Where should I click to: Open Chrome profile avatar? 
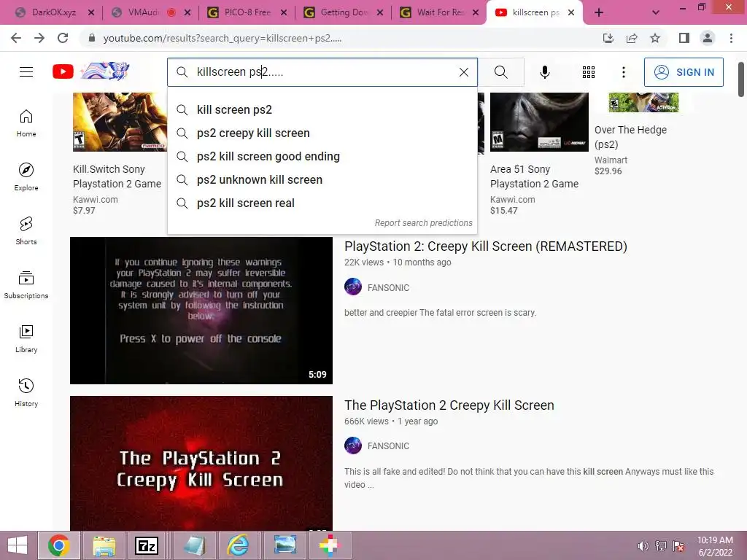pyautogui.click(x=708, y=38)
